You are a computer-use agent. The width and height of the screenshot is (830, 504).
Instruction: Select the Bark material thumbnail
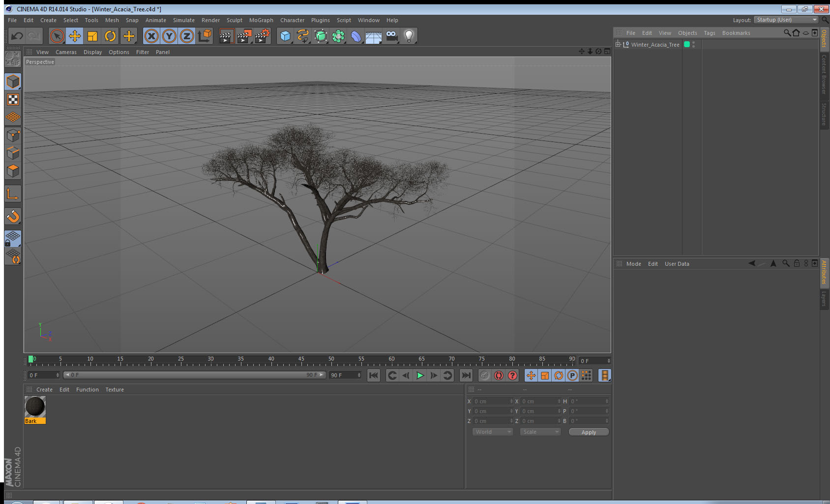[x=35, y=407]
